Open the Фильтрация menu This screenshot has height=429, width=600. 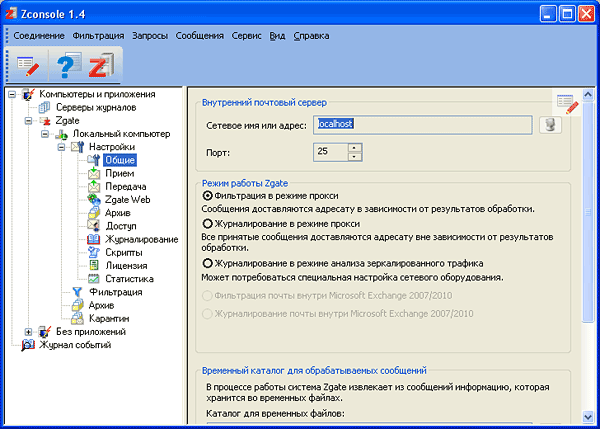98,36
